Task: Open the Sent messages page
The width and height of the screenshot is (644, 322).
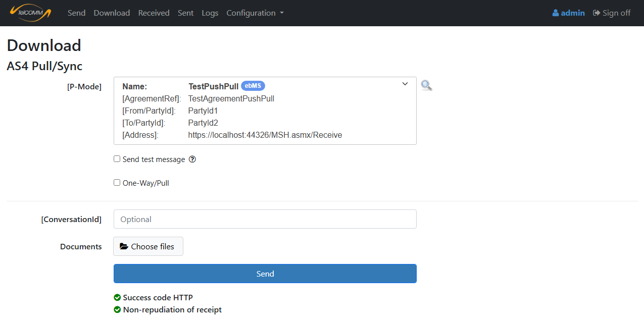Action: pos(185,13)
